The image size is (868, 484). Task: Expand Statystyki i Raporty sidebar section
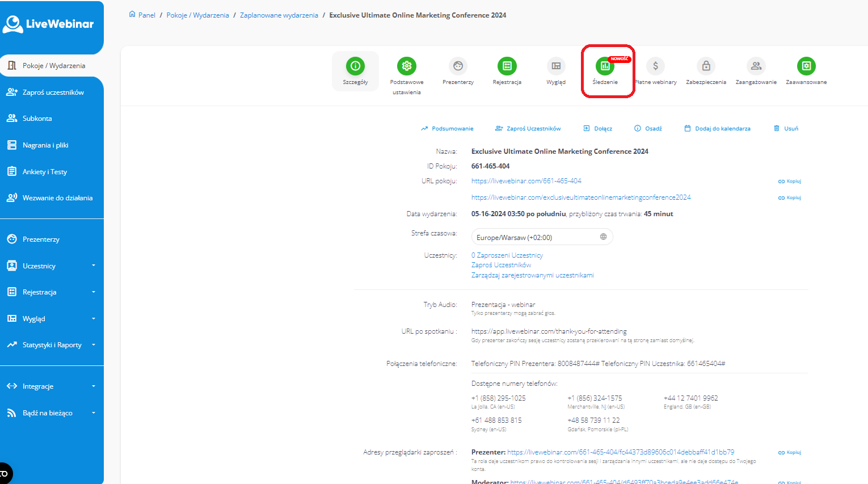click(52, 345)
